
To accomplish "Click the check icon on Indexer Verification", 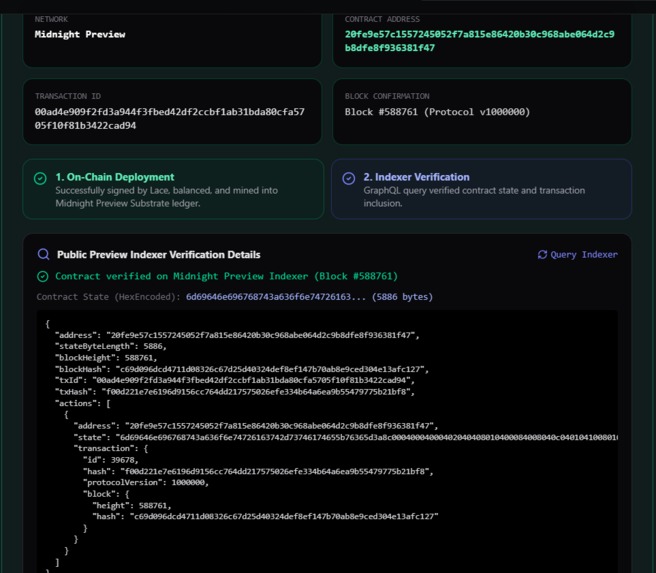I will coord(348,179).
